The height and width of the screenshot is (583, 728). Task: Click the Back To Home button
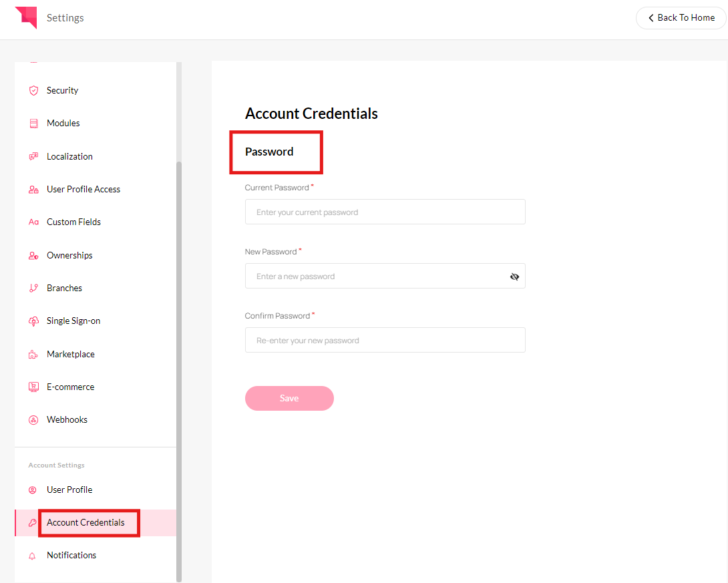(x=681, y=17)
